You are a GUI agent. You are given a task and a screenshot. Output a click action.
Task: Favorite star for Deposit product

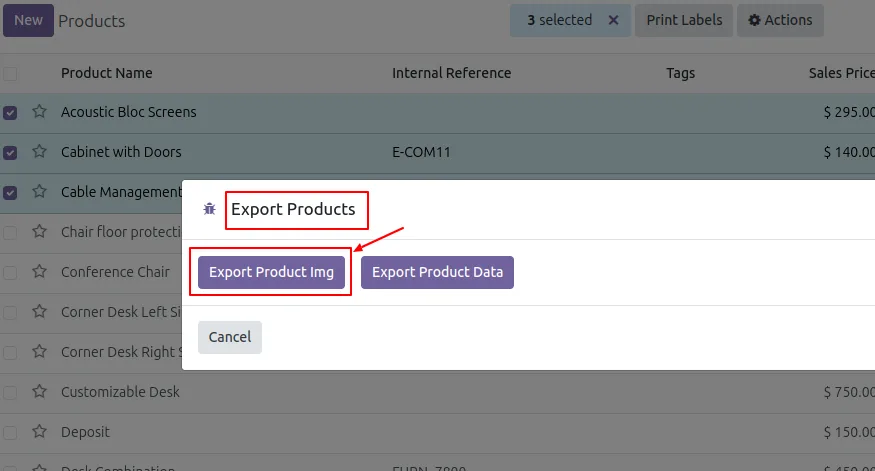click(x=39, y=431)
